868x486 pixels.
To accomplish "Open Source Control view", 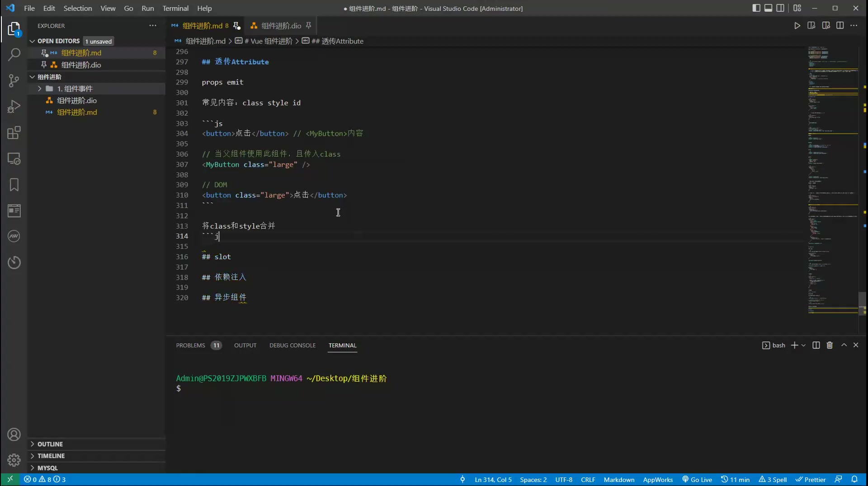I will pyautogui.click(x=14, y=81).
